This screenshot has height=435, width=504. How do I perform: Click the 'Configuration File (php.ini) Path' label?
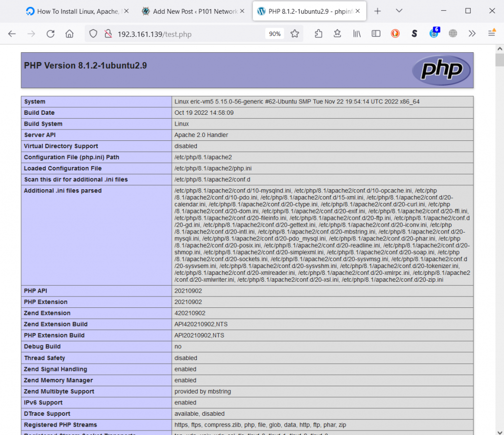pos(72,157)
